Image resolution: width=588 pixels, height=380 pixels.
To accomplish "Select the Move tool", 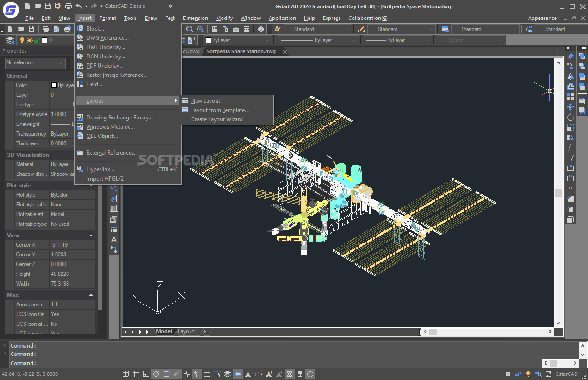I will (x=570, y=107).
